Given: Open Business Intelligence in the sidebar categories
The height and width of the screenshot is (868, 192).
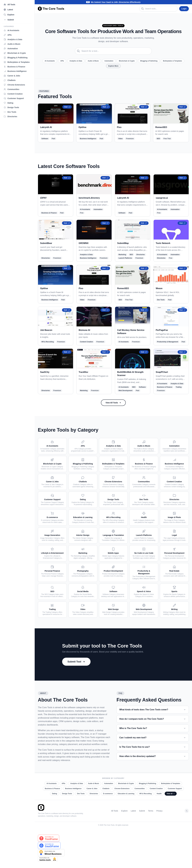Looking at the screenshot, I should [17, 71].
